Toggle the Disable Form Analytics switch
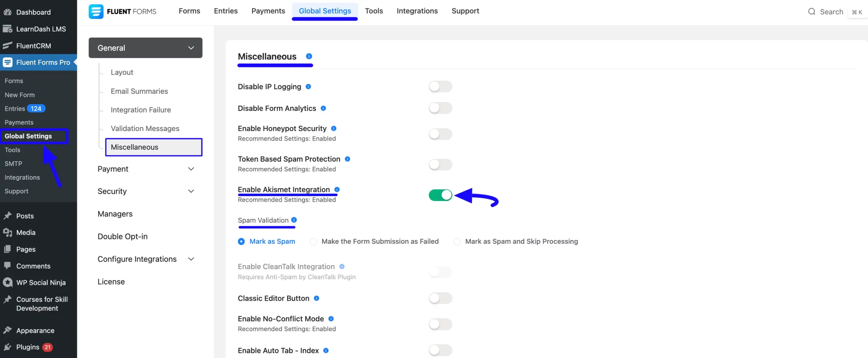Viewport: 868px width, 358px height. tap(440, 108)
